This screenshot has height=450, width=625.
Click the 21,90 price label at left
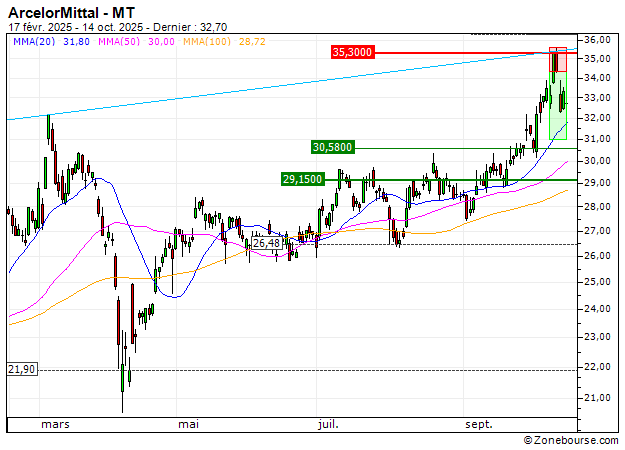point(20,369)
